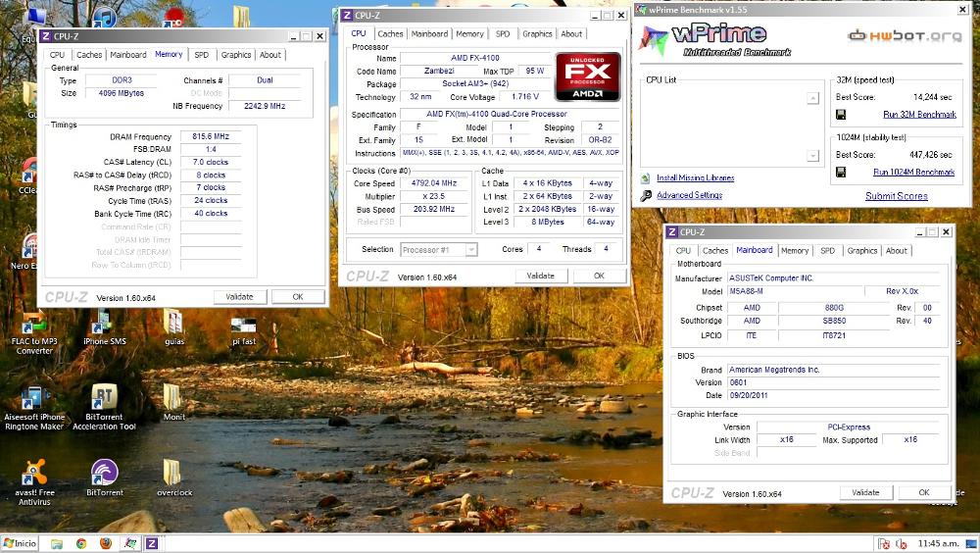Click OK in CPU-Z Memory window
Image resolution: width=980 pixels, height=553 pixels.
click(298, 297)
